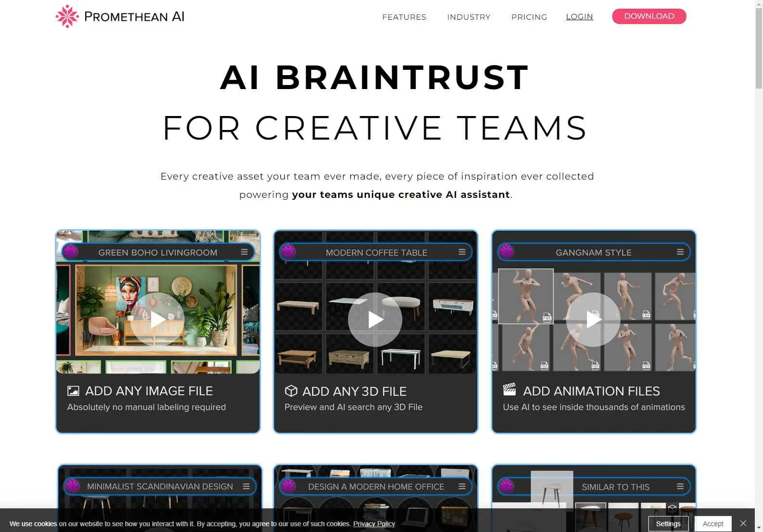The image size is (763, 532).
Task: Click the FOR CREATIVE TEAMS headline
Action: pos(375,128)
